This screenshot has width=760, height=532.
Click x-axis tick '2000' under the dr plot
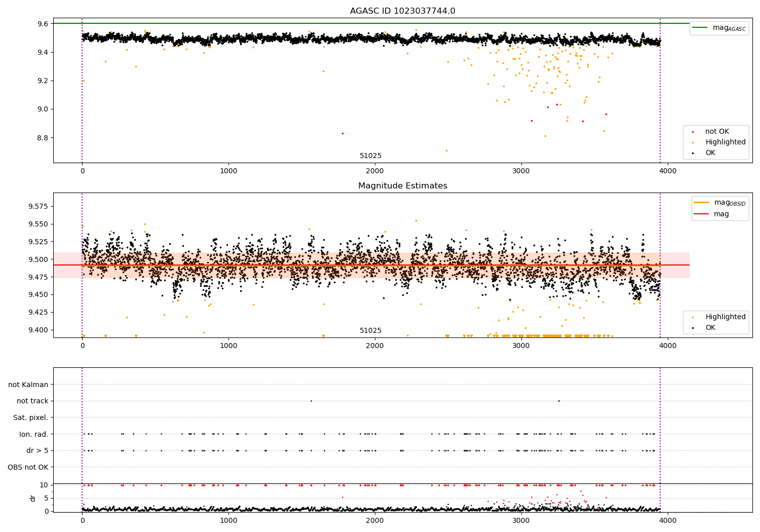375,521
